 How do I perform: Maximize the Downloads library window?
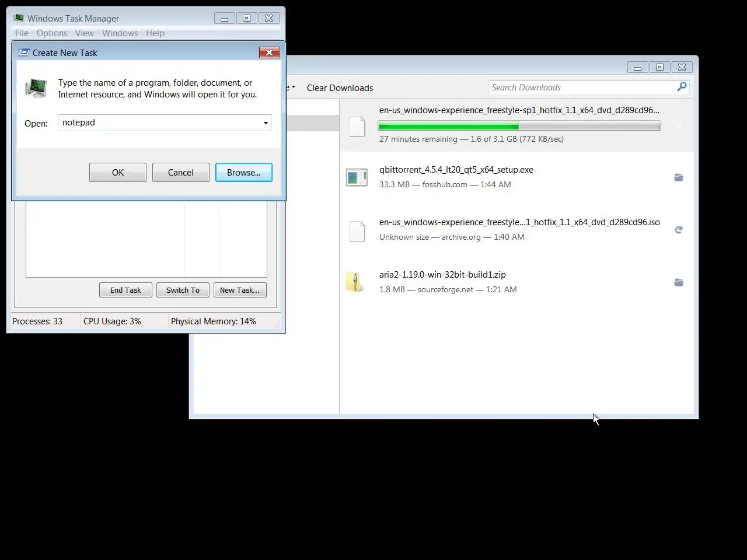[659, 68]
